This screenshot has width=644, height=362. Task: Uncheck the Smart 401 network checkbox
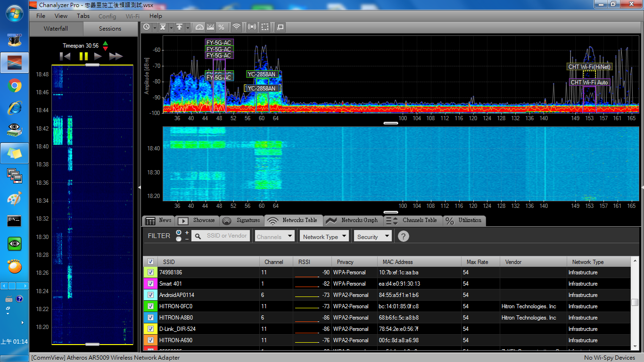pyautogui.click(x=150, y=284)
